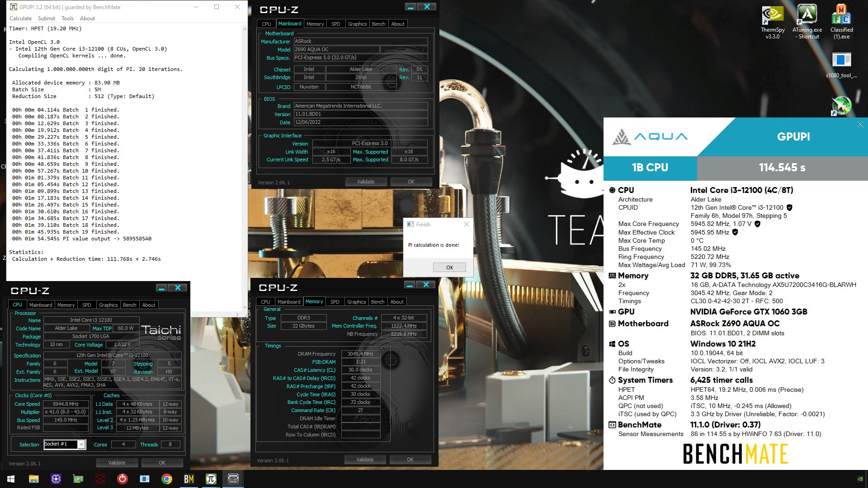Switch to the GPUPI pi taskbar icon
Screen dimensions: 868x488
pos(211,479)
